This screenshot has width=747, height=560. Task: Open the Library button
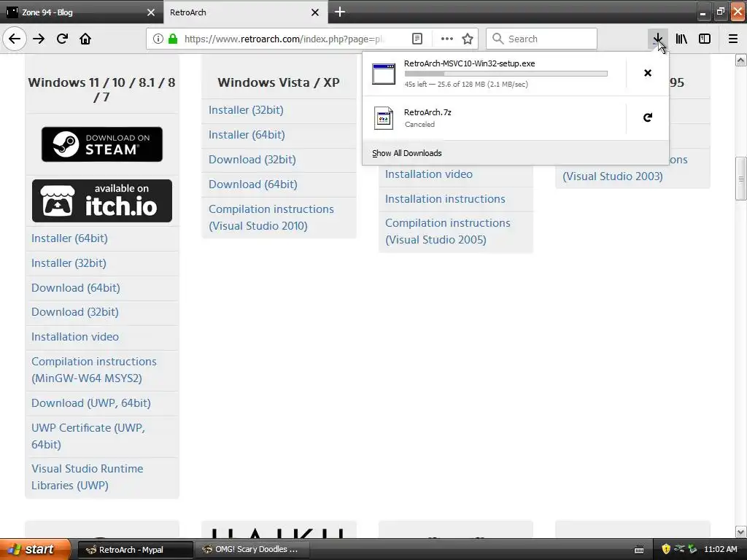click(681, 39)
